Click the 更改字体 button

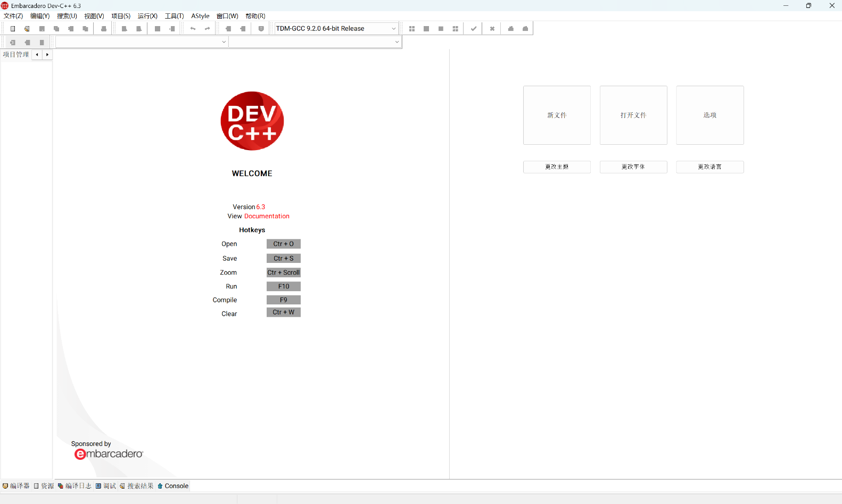(x=633, y=167)
